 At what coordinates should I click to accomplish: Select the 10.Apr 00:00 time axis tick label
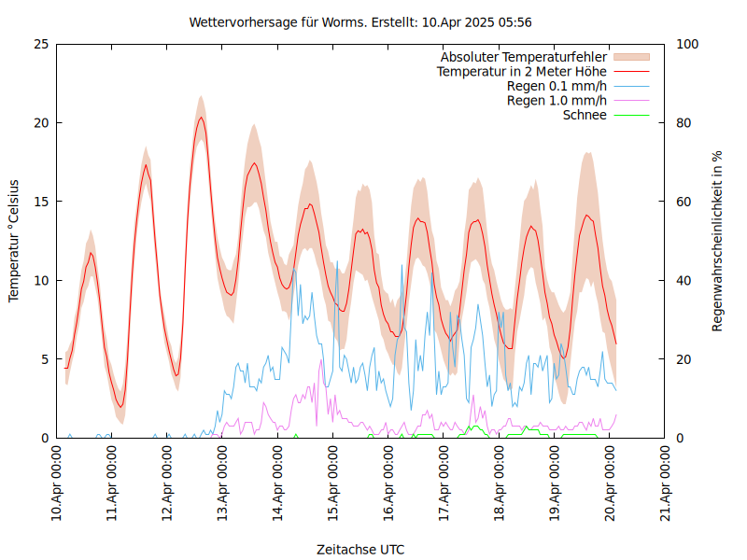(x=57, y=485)
